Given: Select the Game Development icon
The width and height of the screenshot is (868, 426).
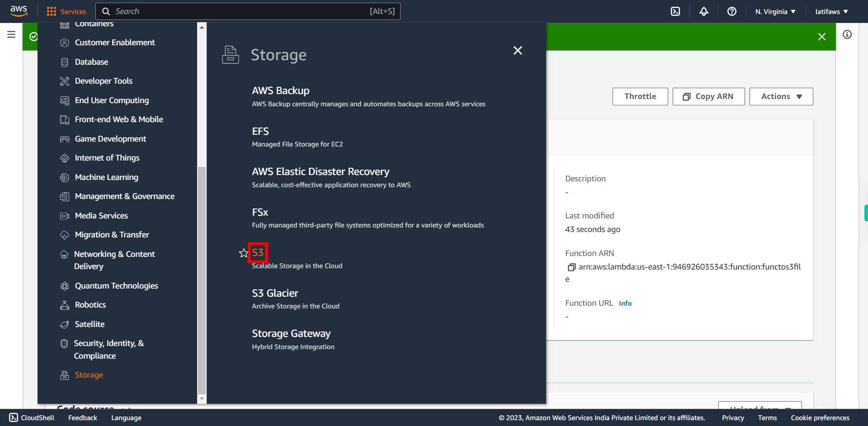Looking at the screenshot, I should (65, 139).
